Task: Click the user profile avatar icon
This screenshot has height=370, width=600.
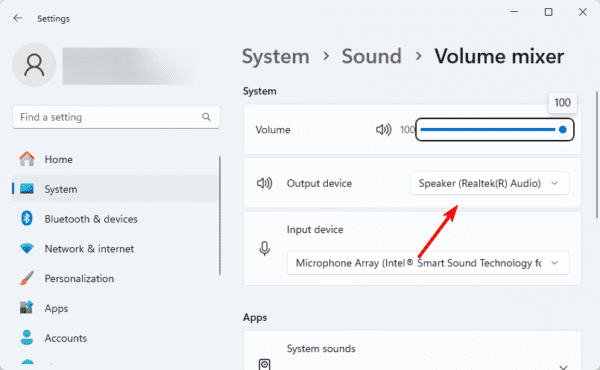Action: (x=34, y=65)
